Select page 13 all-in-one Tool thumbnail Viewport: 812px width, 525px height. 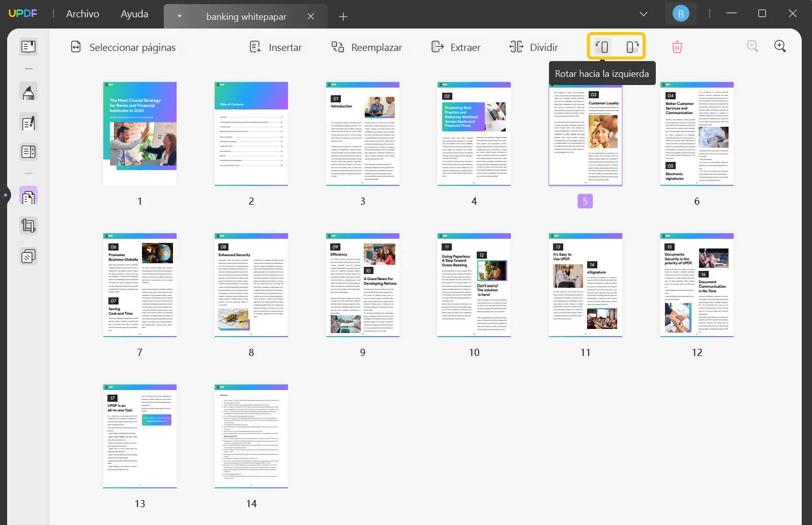[x=140, y=436]
